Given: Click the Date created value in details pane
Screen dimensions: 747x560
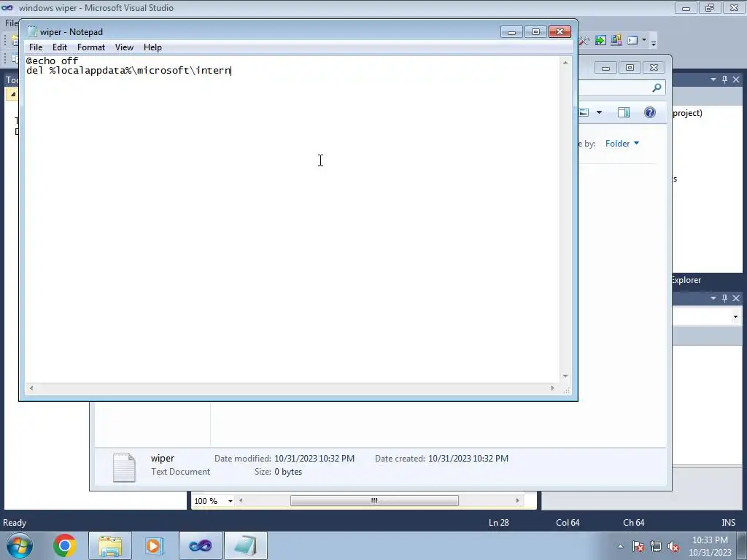Looking at the screenshot, I should 468,459.
